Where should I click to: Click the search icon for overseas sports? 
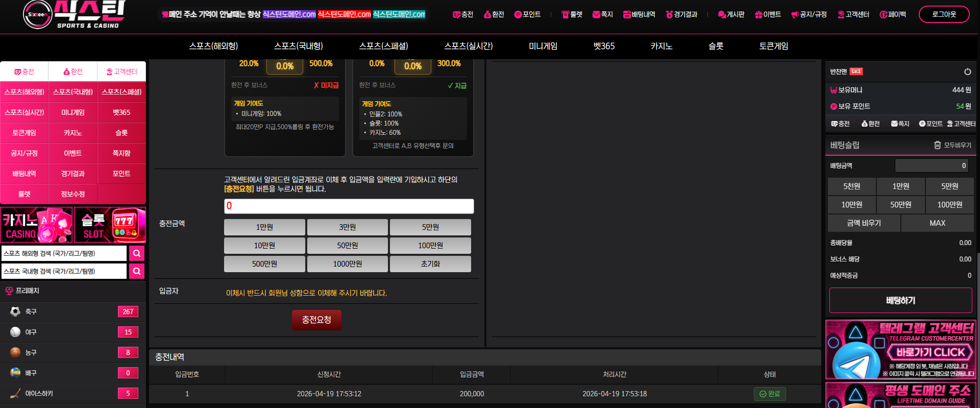tap(137, 253)
